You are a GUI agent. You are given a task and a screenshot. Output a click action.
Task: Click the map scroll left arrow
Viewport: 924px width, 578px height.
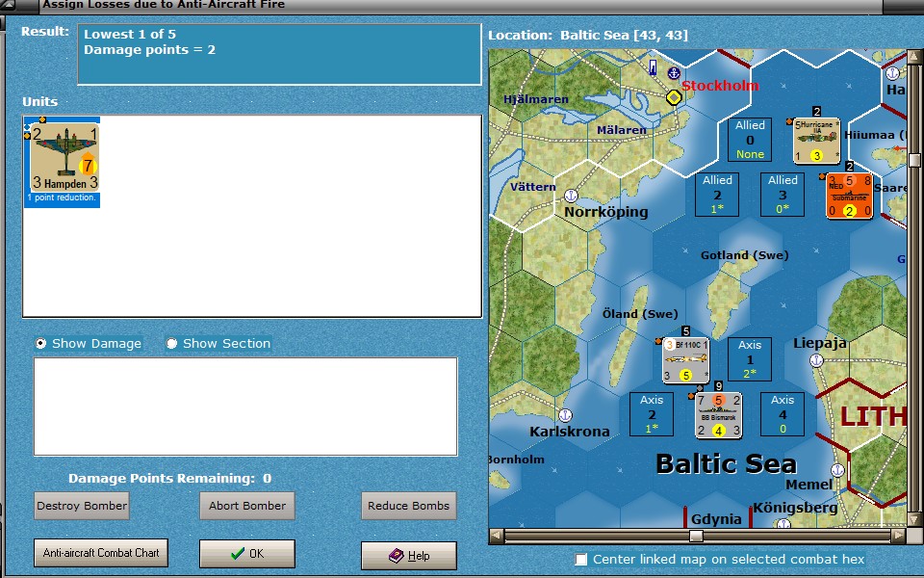coord(497,536)
